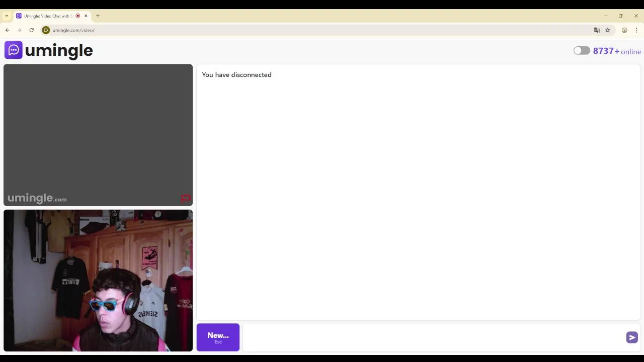Image resolution: width=644 pixels, height=362 pixels.
Task: Toggle the switch beside the online count
Action: coord(582,51)
